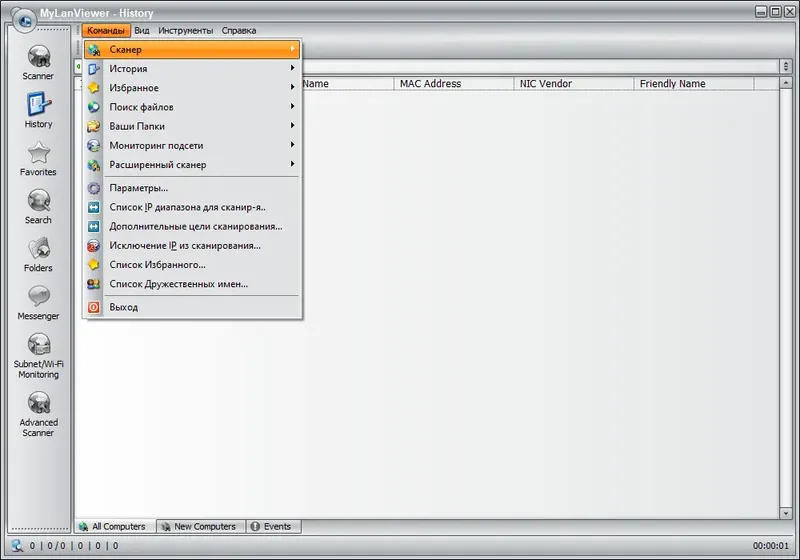Open the Инструменты menu
This screenshot has width=800, height=560.
(186, 31)
